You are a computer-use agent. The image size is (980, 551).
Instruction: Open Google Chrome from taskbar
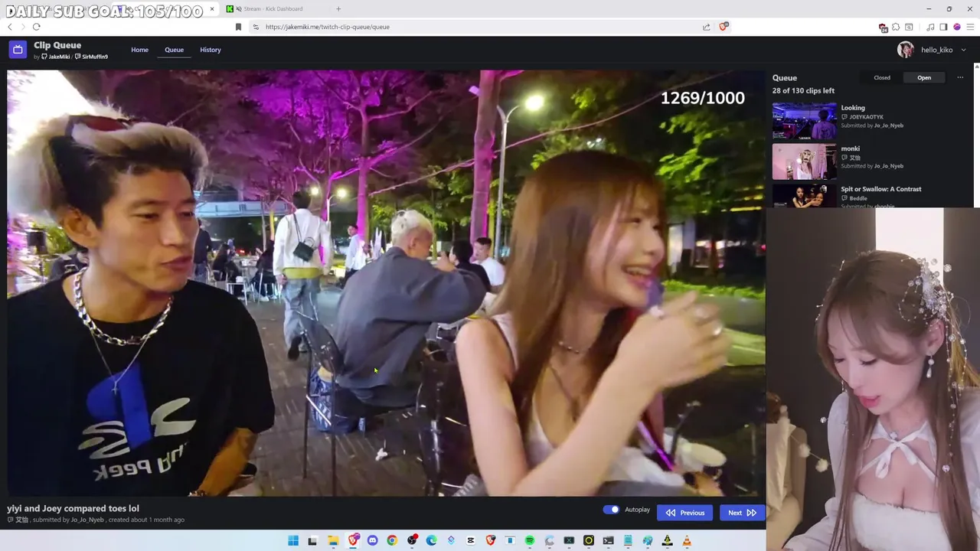(x=392, y=541)
